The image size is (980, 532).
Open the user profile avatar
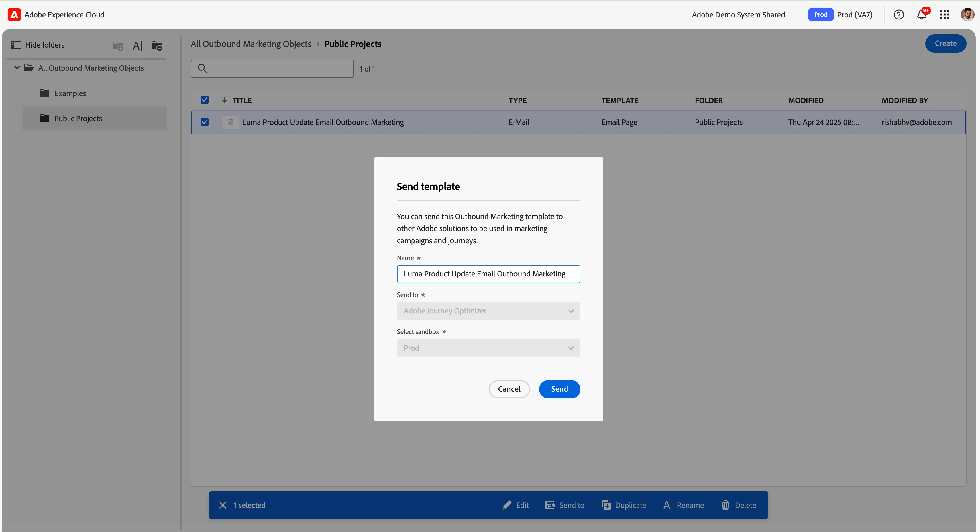[967, 14]
